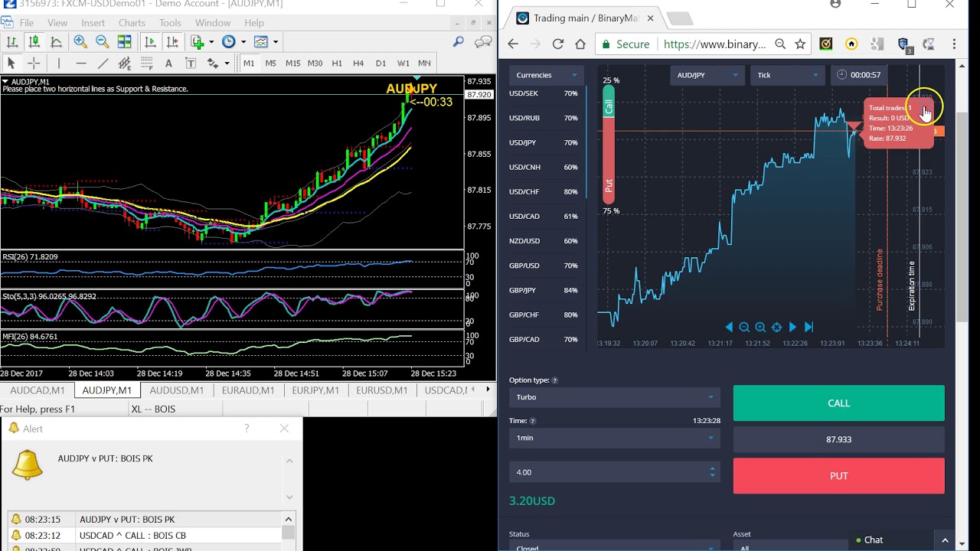Select GBP/JPY in currency list

pyautogui.click(x=544, y=290)
